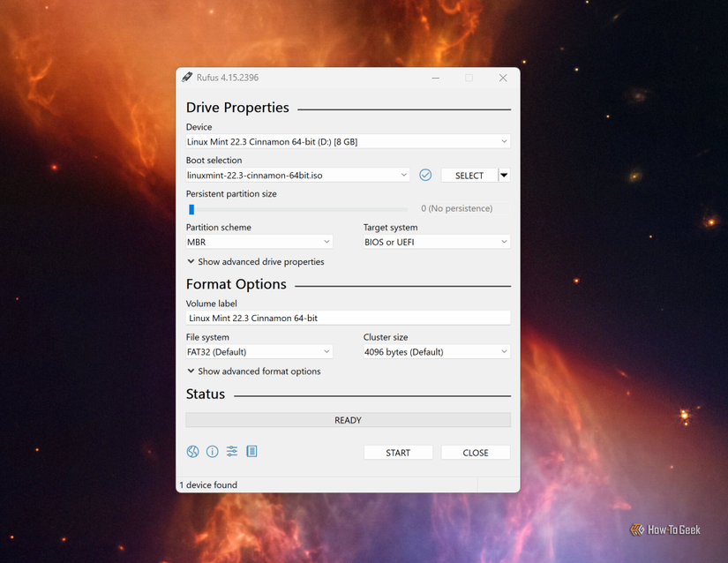Open the Partition scheme MBR dropdown
Image resolution: width=728 pixels, height=563 pixels.
[259, 242]
